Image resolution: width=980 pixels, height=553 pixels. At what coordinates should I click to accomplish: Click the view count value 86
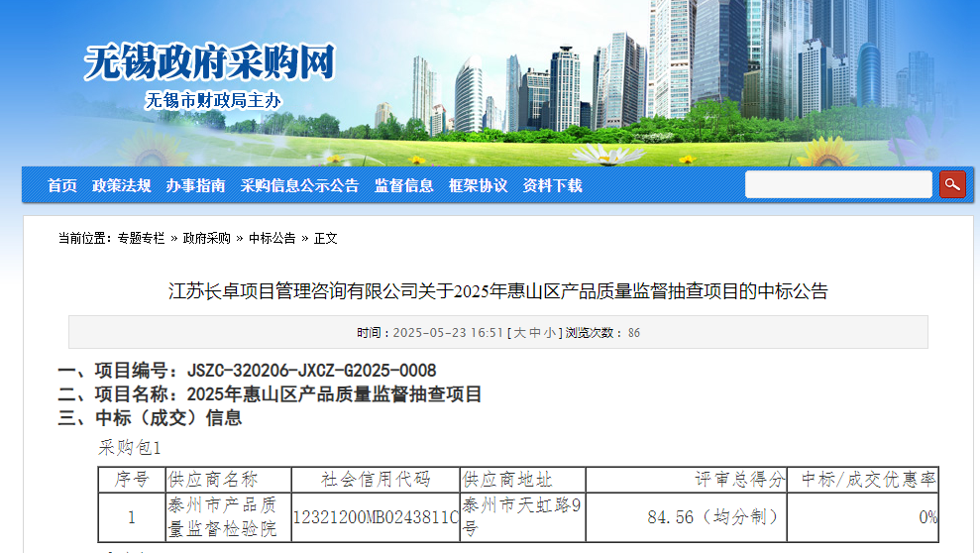pos(634,332)
